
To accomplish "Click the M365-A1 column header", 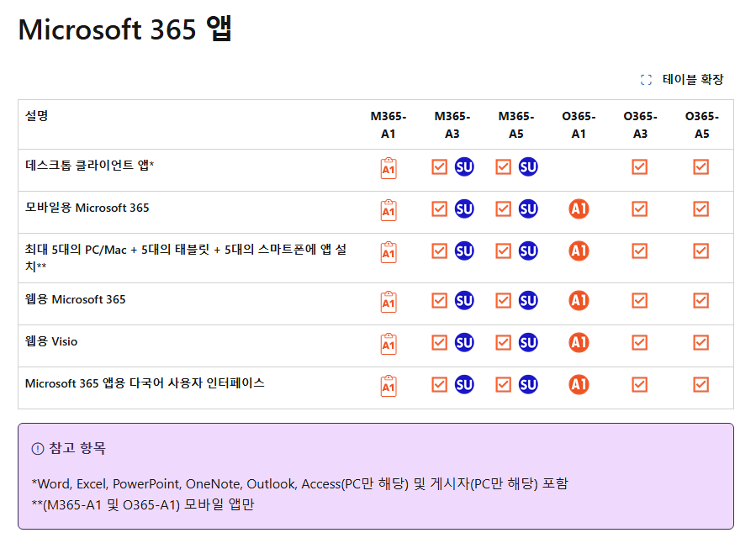I will click(389, 125).
